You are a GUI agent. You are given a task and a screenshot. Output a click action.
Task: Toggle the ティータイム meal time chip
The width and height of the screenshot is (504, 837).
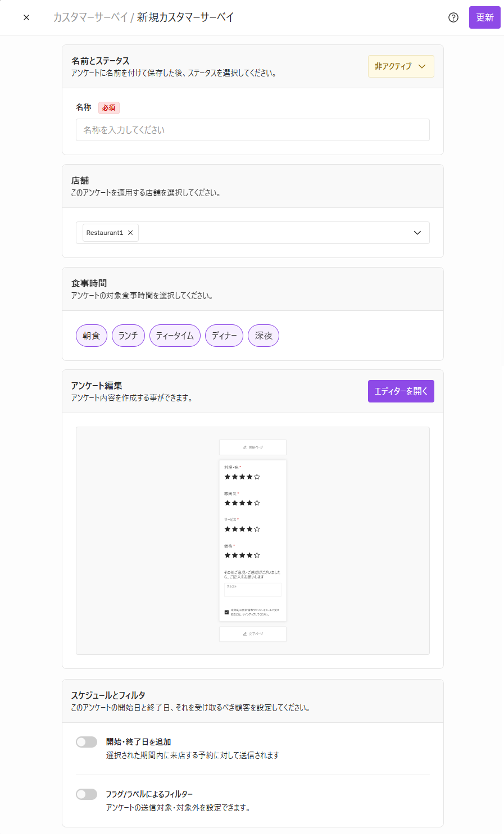pyautogui.click(x=175, y=336)
